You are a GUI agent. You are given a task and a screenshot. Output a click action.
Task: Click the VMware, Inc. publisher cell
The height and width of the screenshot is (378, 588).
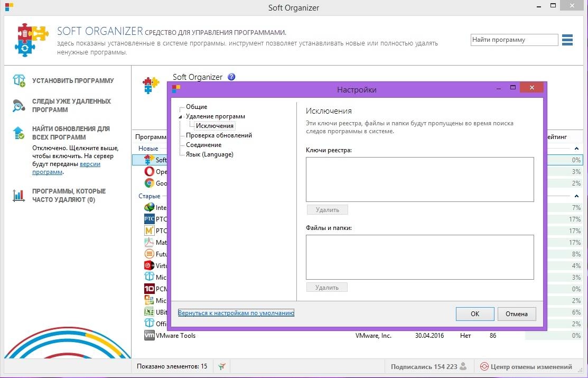point(373,336)
